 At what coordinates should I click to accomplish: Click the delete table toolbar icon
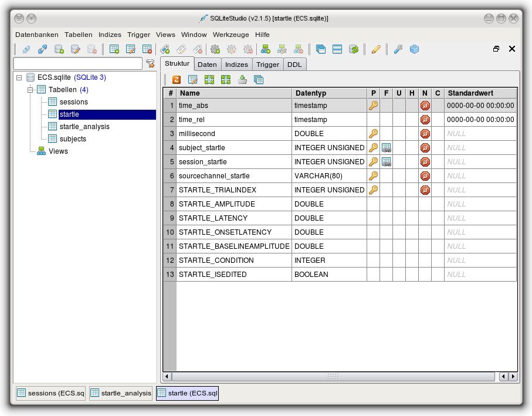[147, 49]
